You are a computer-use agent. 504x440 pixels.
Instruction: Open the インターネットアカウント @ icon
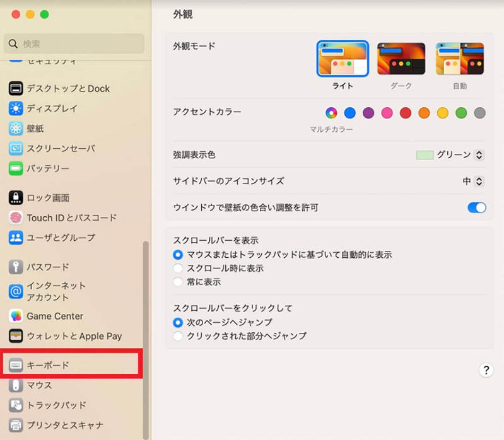tap(16, 291)
